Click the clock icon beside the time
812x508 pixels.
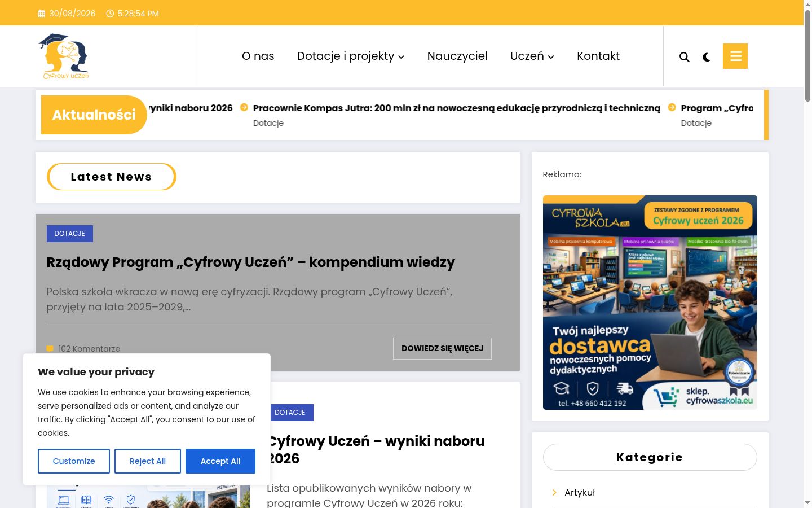coord(110,14)
